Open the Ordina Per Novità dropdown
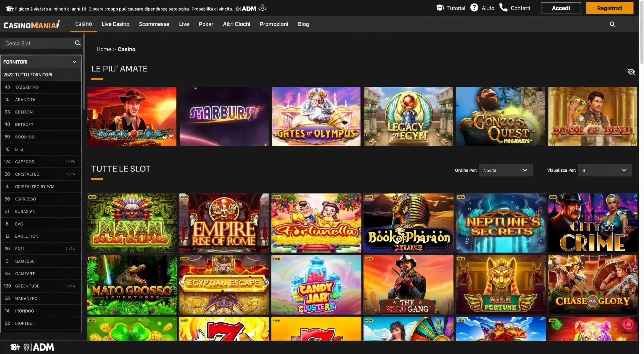Image resolution: width=644 pixels, height=354 pixels. (x=505, y=170)
